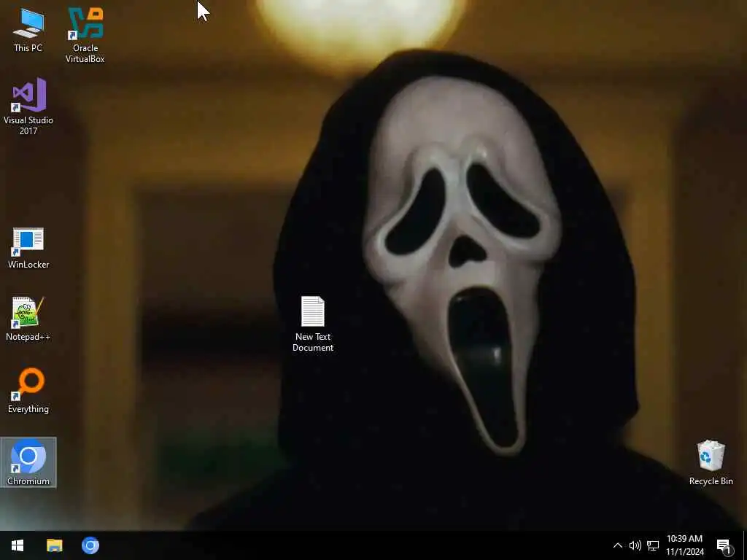Open the clock showing 10:39 AM

pyautogui.click(x=684, y=545)
